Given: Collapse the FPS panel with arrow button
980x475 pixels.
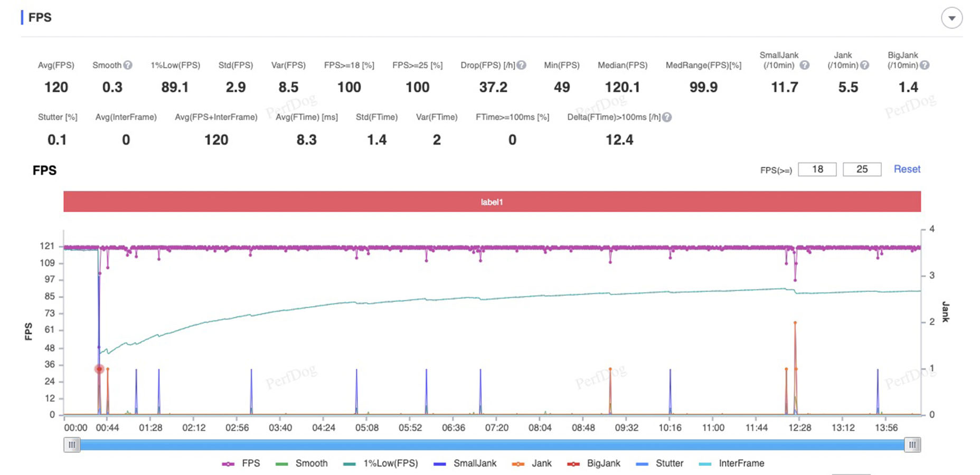Looking at the screenshot, I should tap(951, 18).
